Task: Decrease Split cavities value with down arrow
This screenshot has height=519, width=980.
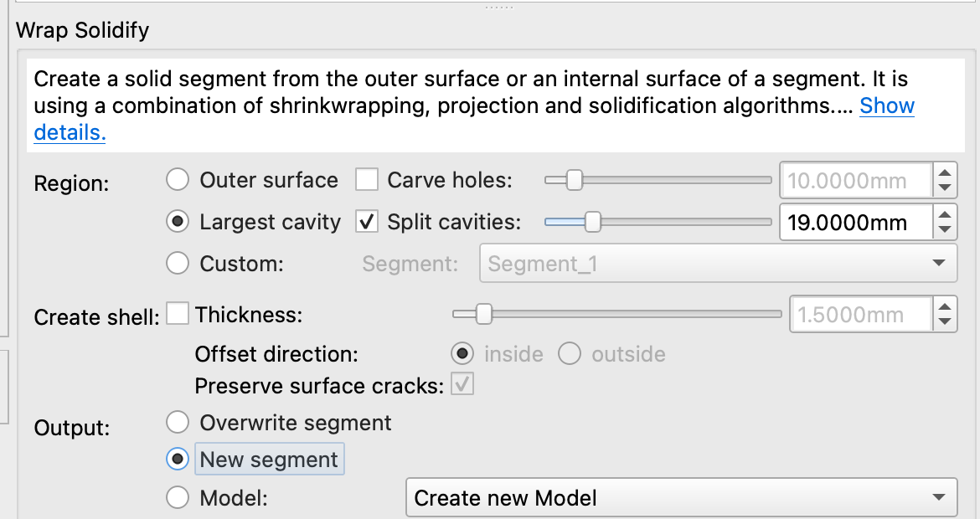Action: pyautogui.click(x=945, y=230)
